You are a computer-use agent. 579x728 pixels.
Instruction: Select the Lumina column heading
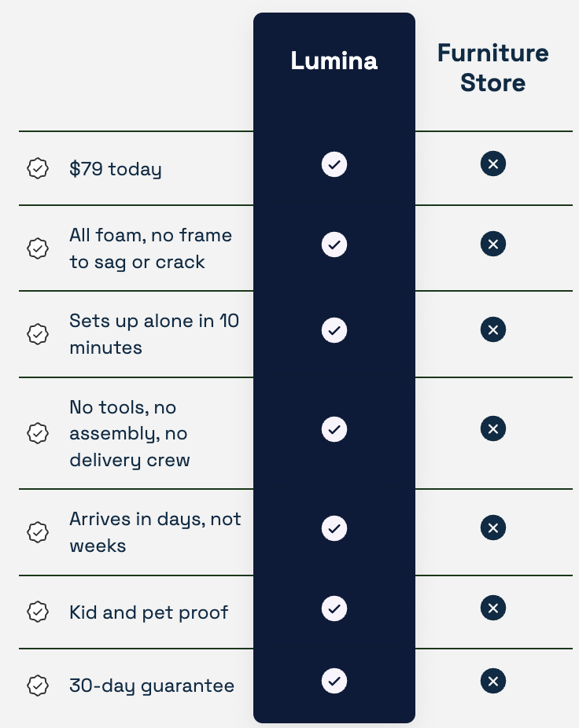334,61
